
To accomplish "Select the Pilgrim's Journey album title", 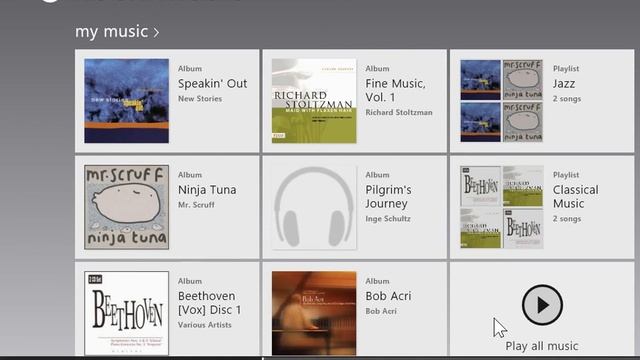I will pyautogui.click(x=388, y=196).
